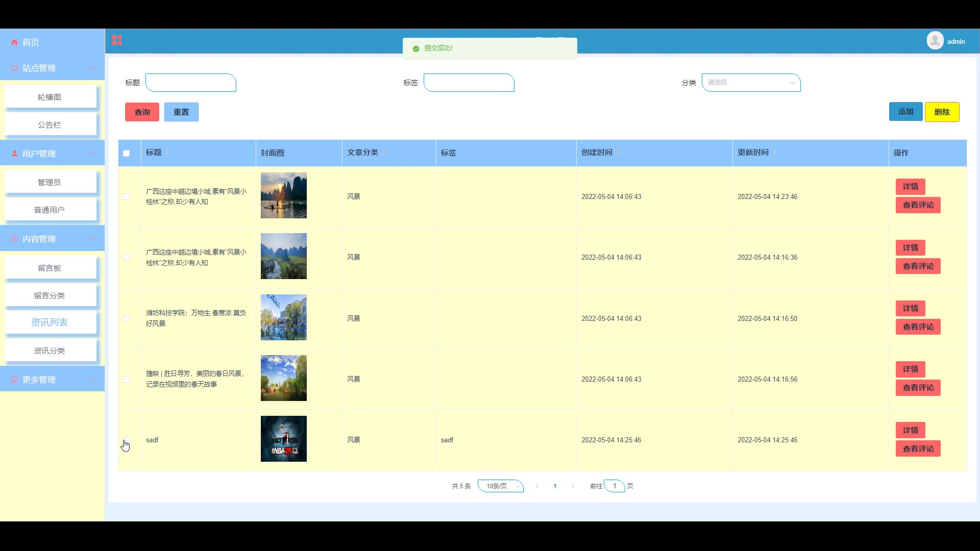Sort by 创建时间 column arrows

[x=618, y=153]
